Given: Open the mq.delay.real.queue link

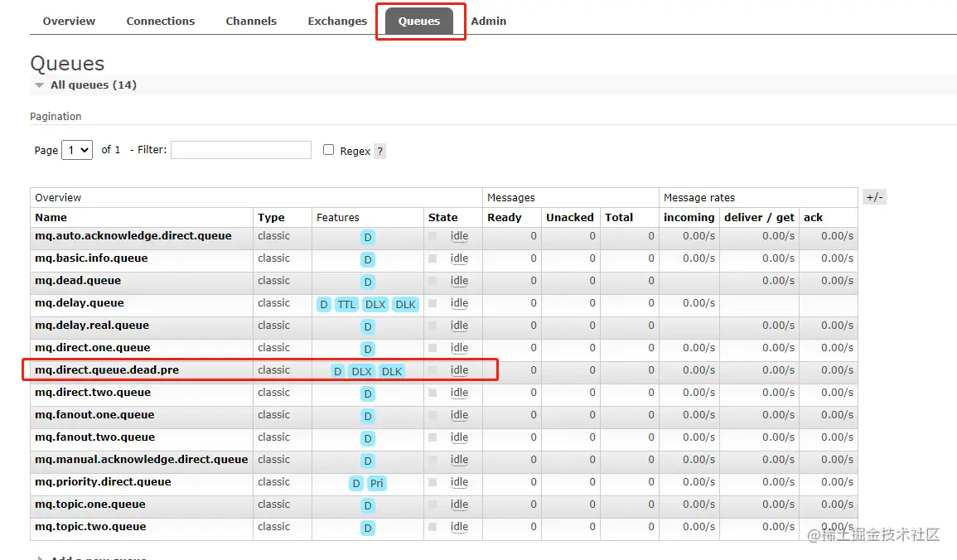Looking at the screenshot, I should point(91,325).
